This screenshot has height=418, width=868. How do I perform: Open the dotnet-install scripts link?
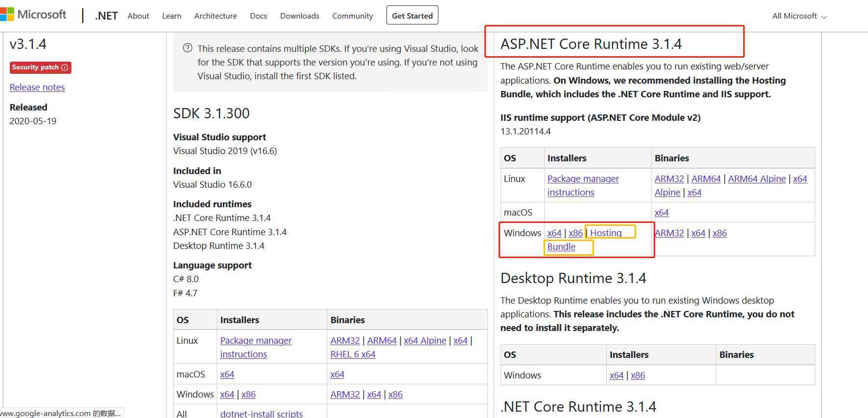click(261, 414)
